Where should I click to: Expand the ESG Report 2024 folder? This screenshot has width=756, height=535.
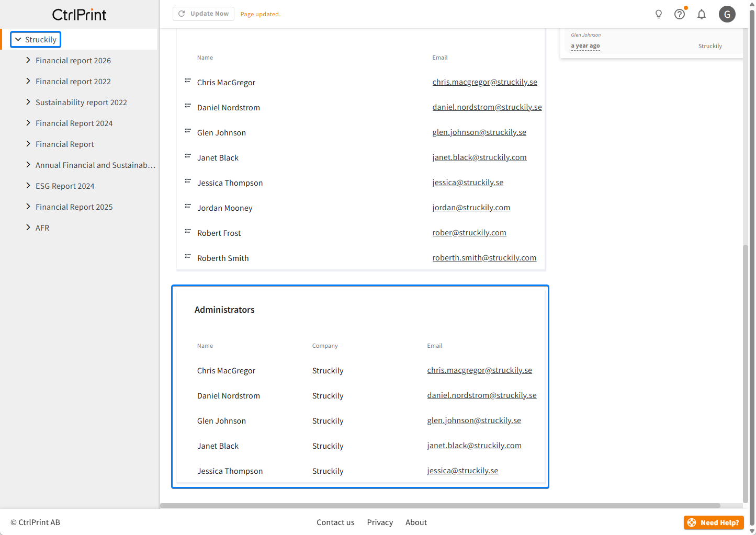tap(28, 186)
